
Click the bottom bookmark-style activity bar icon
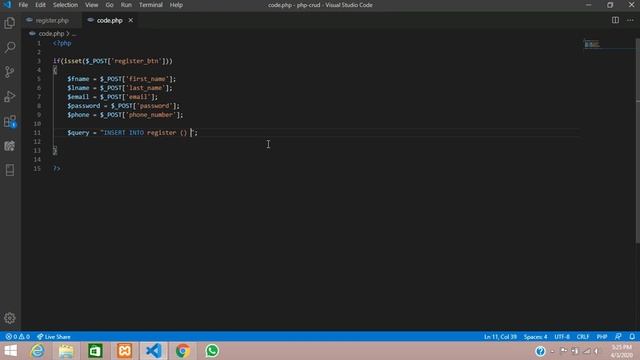10,170
